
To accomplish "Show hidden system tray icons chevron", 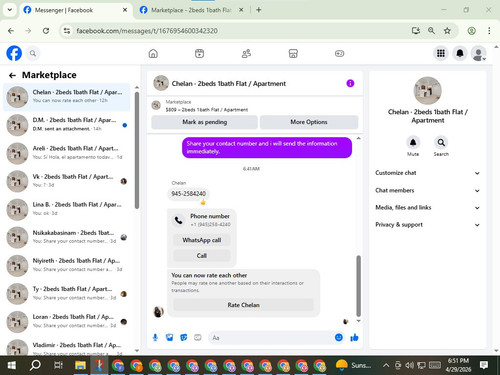I will point(386,365).
